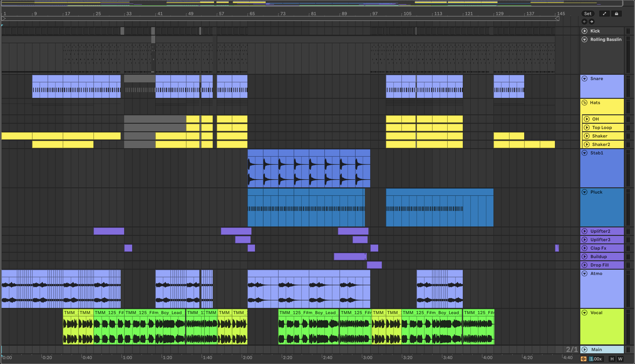Image resolution: width=635 pixels, height=364 pixels.
Task: Click the W optimize width button
Action: [x=620, y=359]
